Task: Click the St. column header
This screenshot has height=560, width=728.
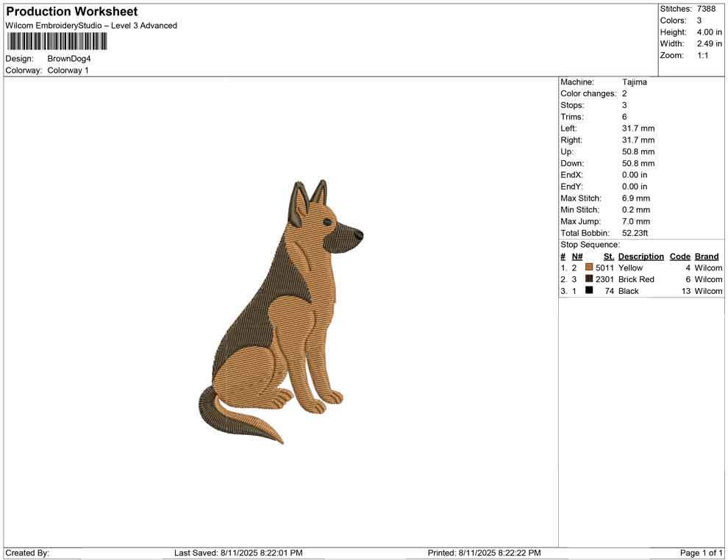Action: pos(607,256)
